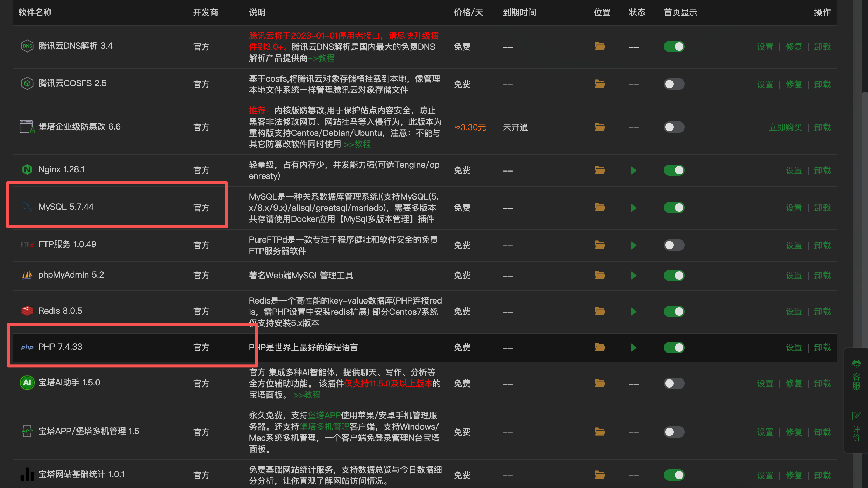Toggle homepage display for FTP服务
Viewport: 868px width, 488px height.
click(674, 245)
